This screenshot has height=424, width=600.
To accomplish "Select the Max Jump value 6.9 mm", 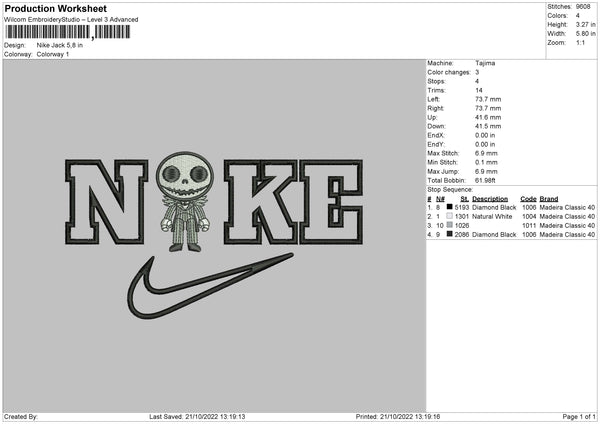I will pyautogui.click(x=486, y=171).
